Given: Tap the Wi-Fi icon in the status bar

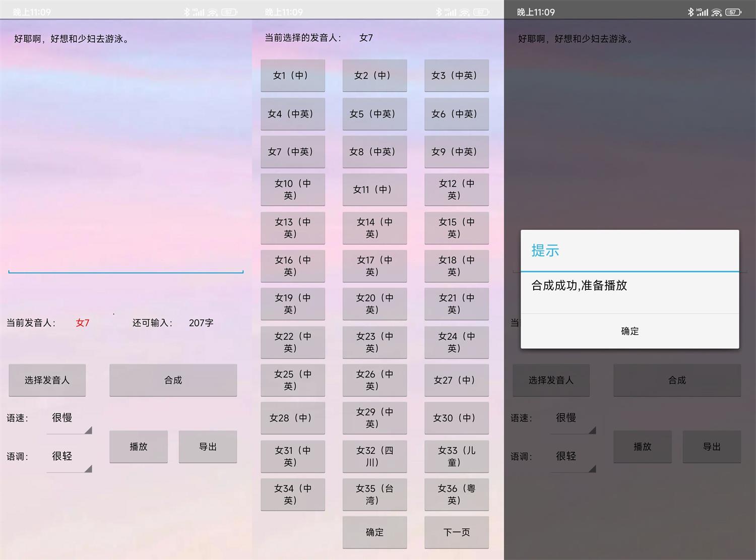Looking at the screenshot, I should coord(716,12).
